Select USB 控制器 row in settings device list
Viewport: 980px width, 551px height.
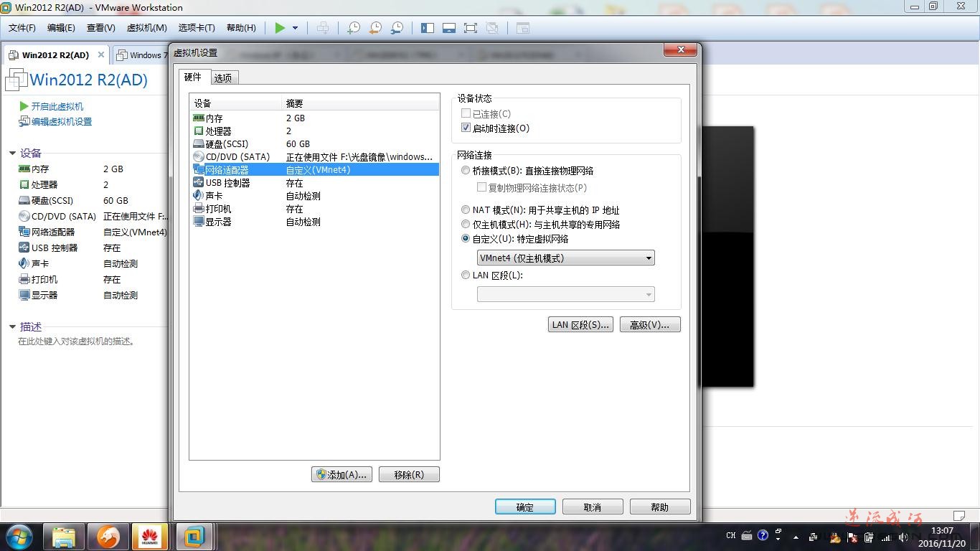coord(314,183)
